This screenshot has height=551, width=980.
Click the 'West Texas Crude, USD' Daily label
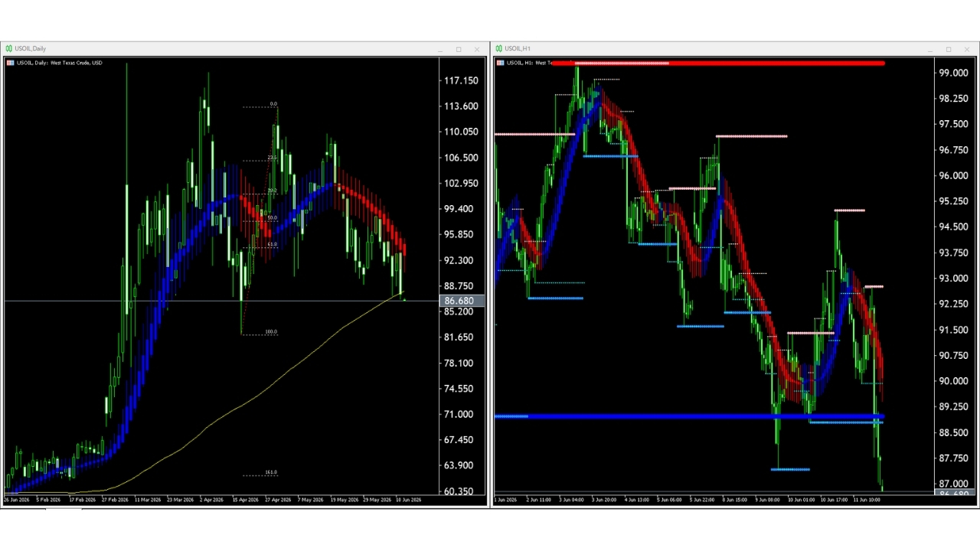[77, 63]
